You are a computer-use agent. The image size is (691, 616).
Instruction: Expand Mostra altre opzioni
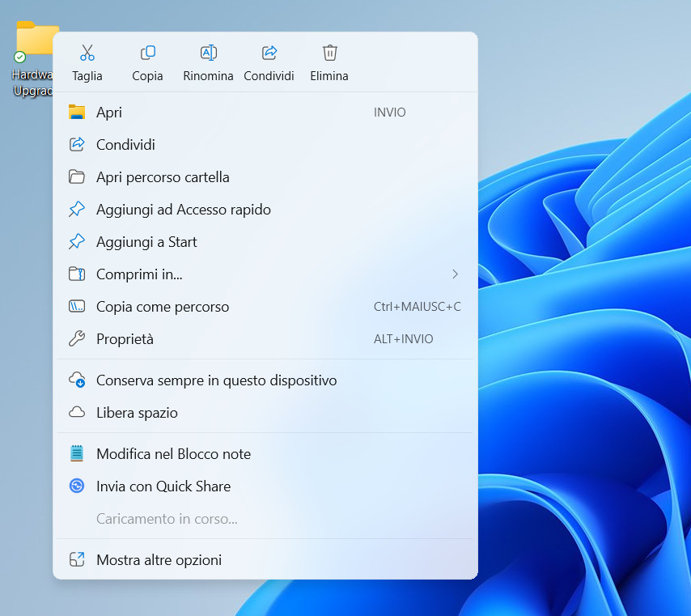click(159, 560)
